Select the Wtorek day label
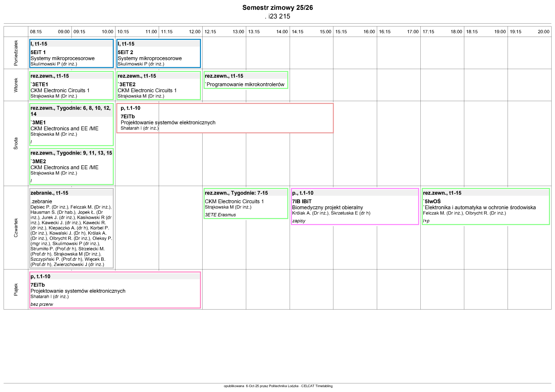The height and width of the screenshot is (392, 555). pos(16,85)
